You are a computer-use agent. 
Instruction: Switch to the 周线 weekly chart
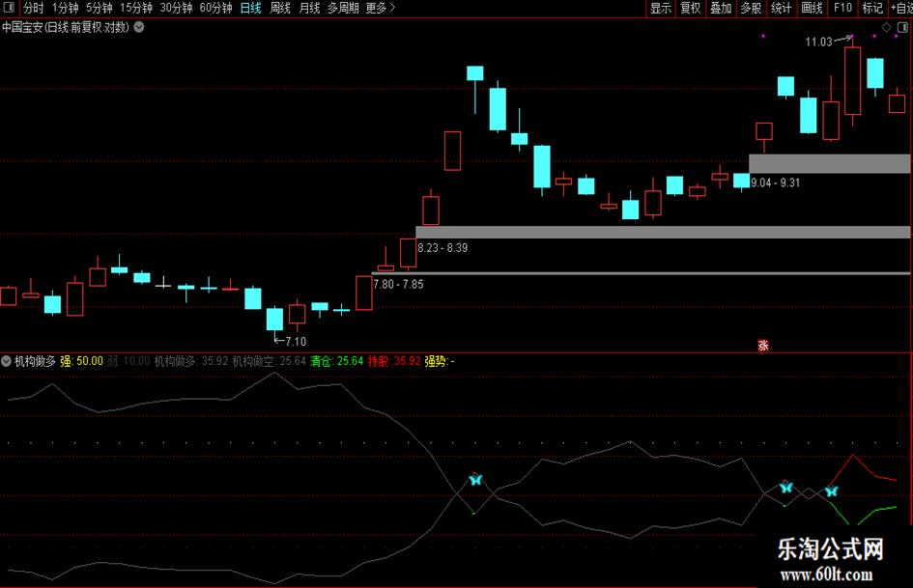click(280, 8)
